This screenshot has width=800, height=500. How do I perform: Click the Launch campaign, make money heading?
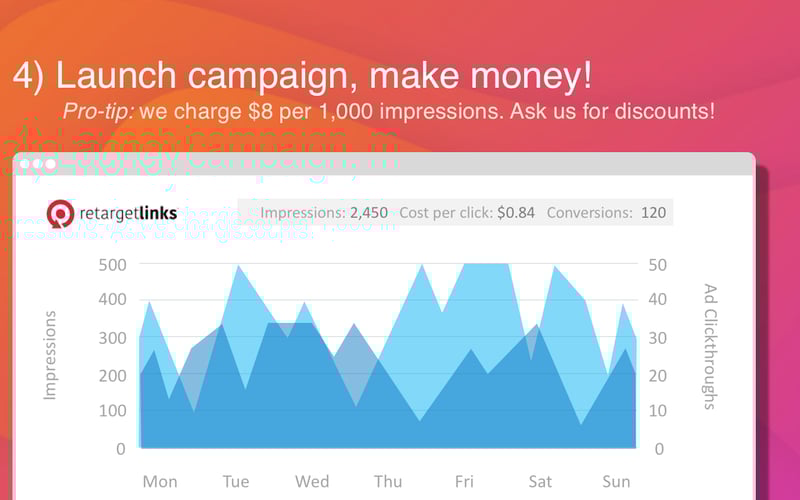tap(302, 76)
